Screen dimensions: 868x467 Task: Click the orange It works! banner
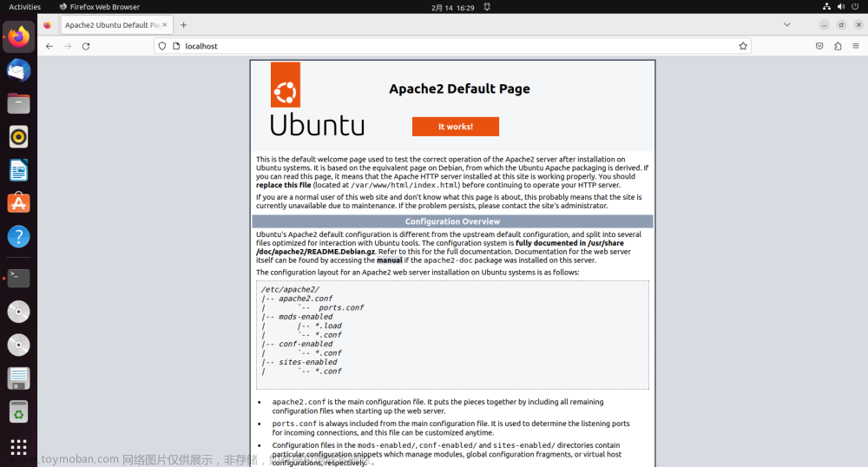point(456,126)
